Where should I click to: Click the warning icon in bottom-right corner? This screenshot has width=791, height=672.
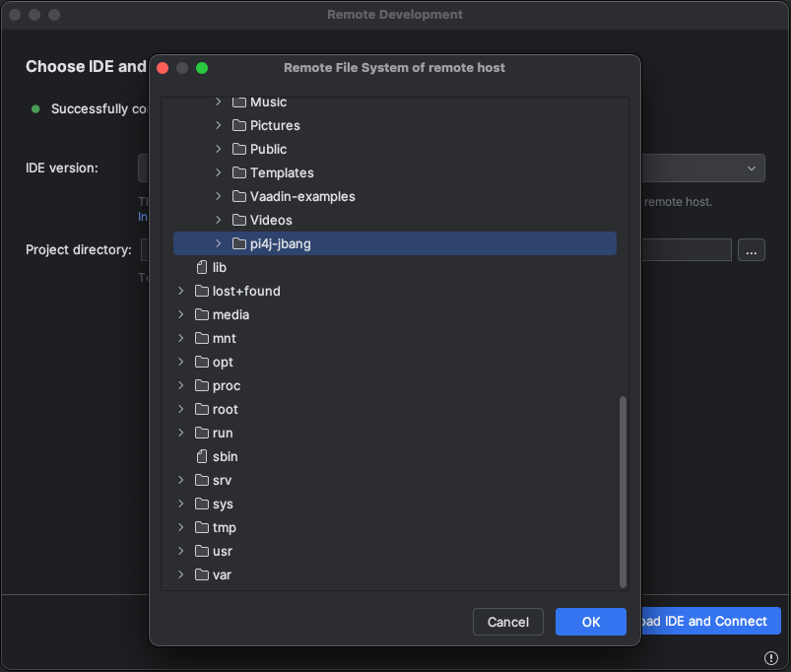(x=771, y=658)
